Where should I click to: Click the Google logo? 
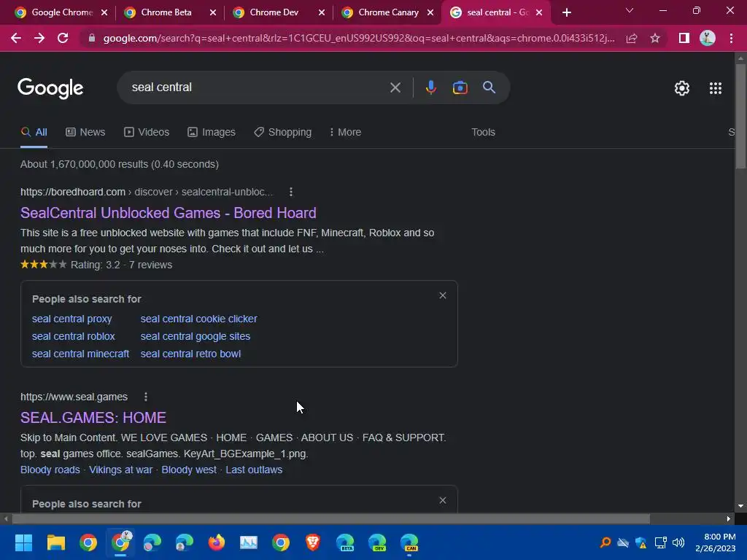50,88
